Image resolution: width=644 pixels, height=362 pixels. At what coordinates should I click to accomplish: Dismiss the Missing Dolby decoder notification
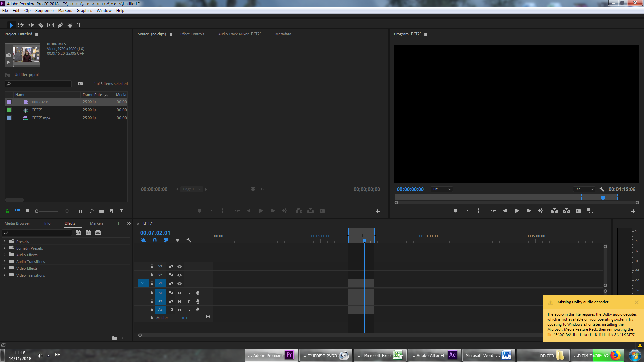pos(636,302)
